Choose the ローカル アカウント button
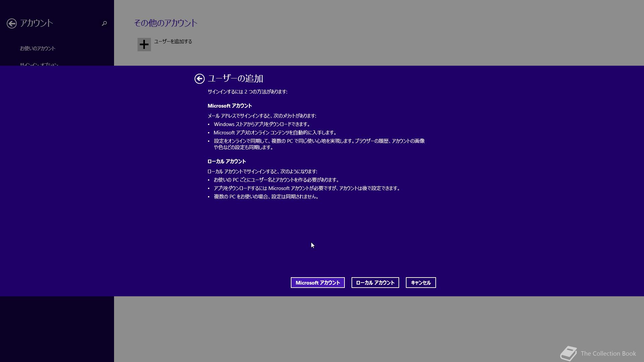 click(375, 283)
